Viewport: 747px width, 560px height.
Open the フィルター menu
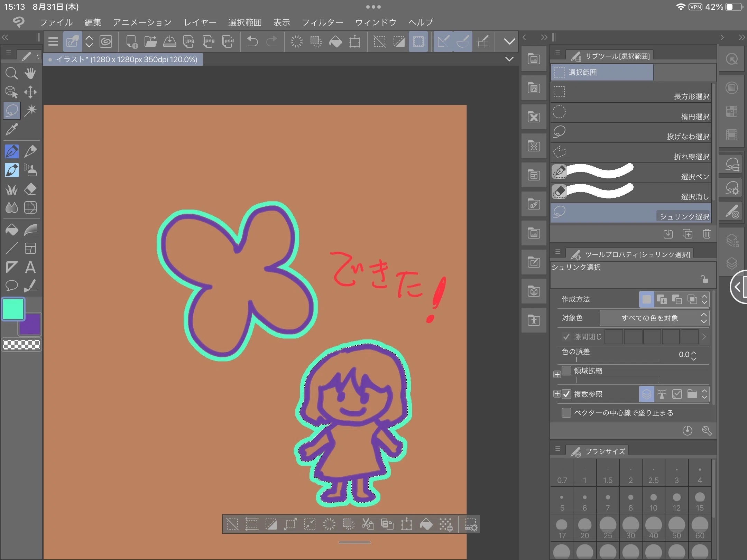(322, 22)
